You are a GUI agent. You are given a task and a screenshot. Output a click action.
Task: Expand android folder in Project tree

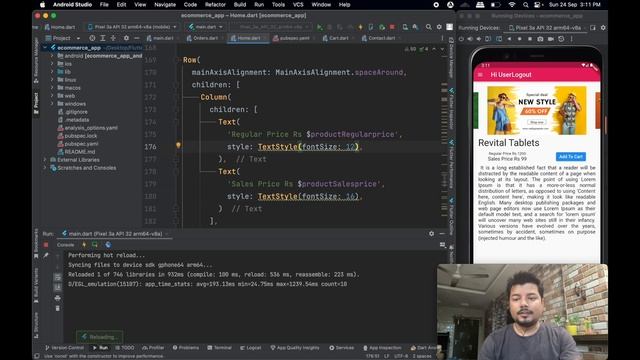(52, 56)
